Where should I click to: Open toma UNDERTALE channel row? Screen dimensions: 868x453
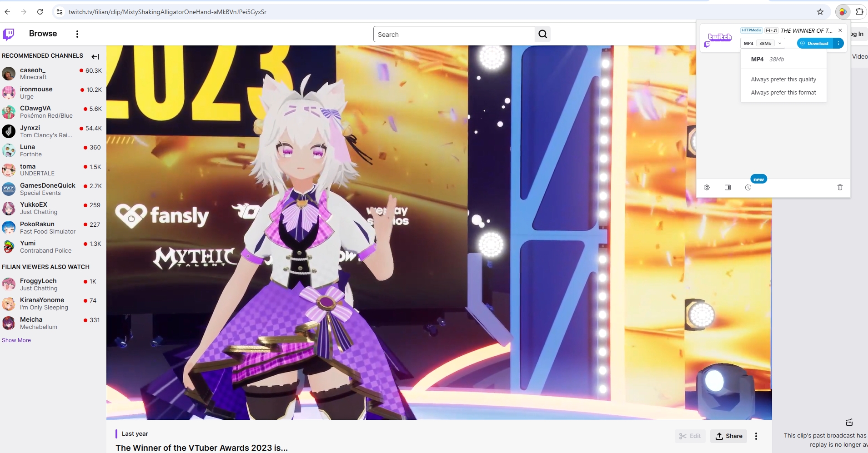pos(53,170)
